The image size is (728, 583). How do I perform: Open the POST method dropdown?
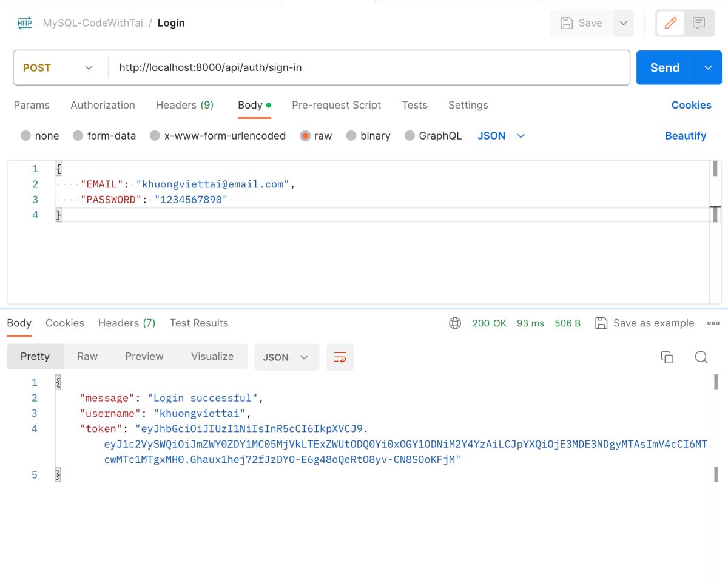(58, 68)
